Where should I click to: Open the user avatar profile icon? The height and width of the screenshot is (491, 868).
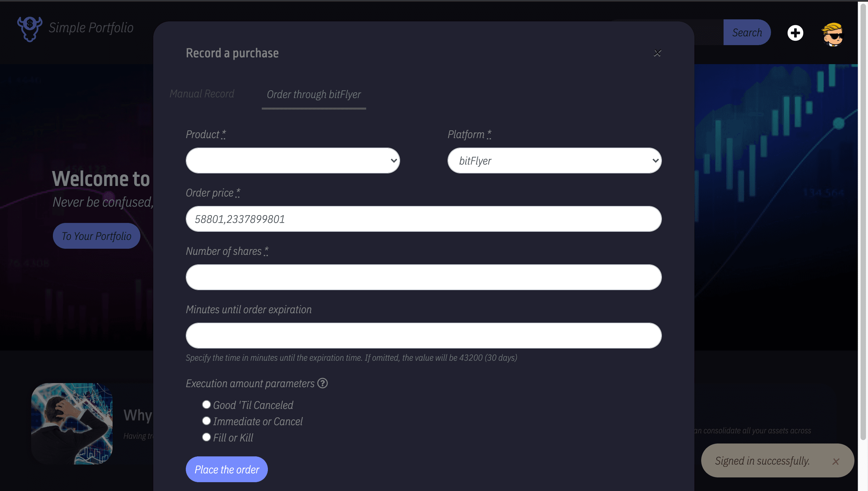(832, 34)
